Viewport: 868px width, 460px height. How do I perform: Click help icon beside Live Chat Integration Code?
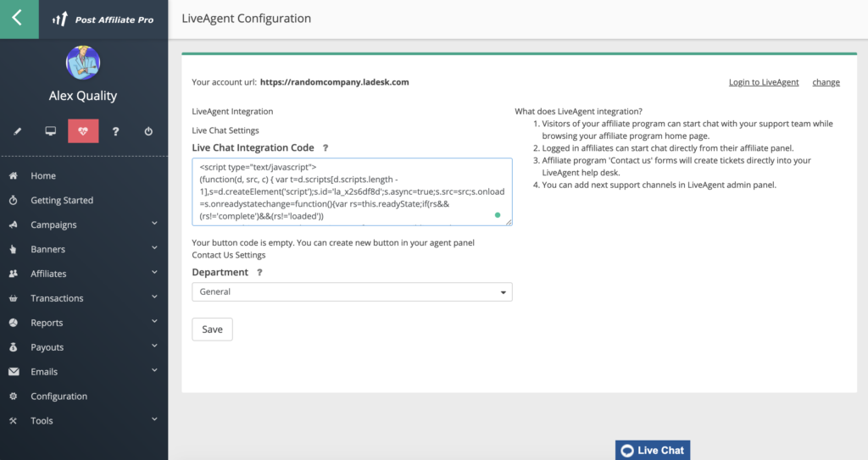[x=325, y=148]
